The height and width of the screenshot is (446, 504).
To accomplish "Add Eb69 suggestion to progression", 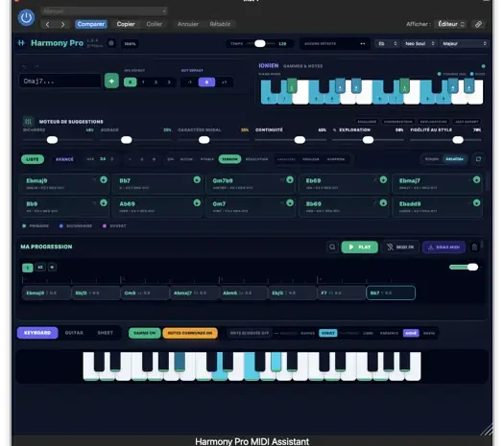I will coord(383,179).
